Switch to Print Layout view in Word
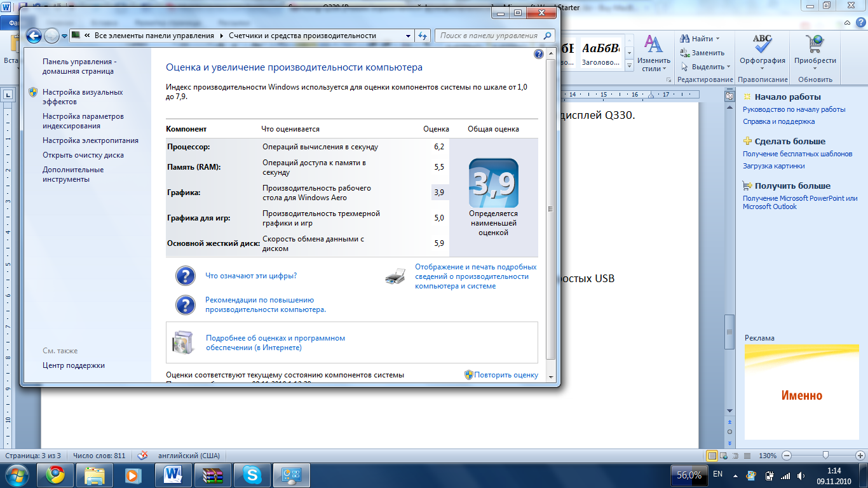This screenshot has width=868, height=488. 712,456
